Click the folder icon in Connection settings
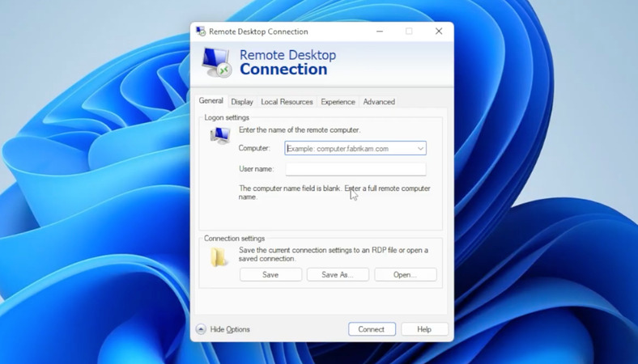This screenshot has height=364, width=638. coord(219,257)
